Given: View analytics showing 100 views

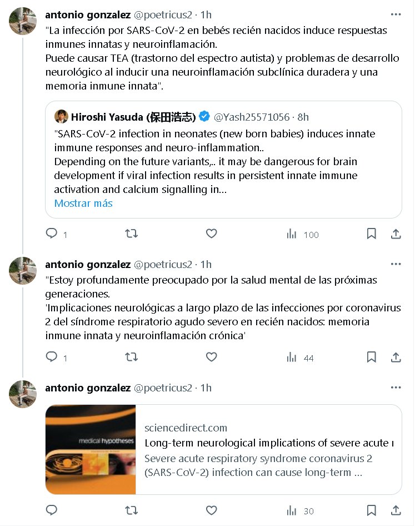Looking at the screenshot, I should point(303,234).
